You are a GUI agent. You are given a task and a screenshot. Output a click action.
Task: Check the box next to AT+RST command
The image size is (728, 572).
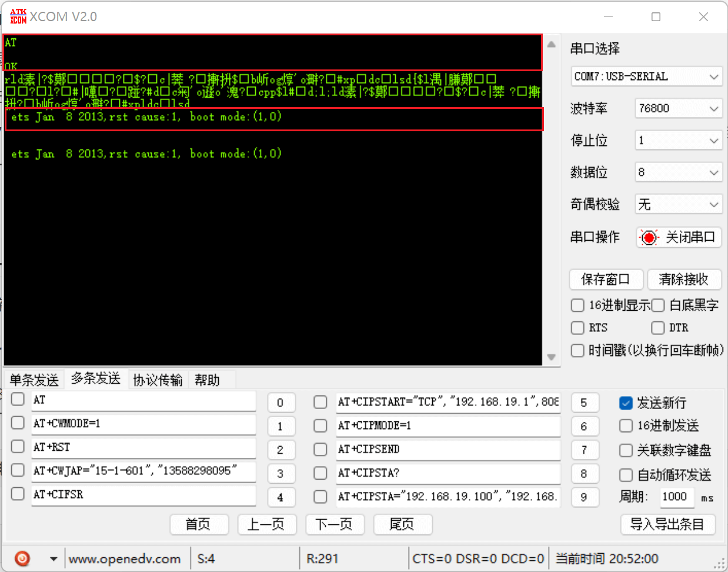click(x=18, y=446)
